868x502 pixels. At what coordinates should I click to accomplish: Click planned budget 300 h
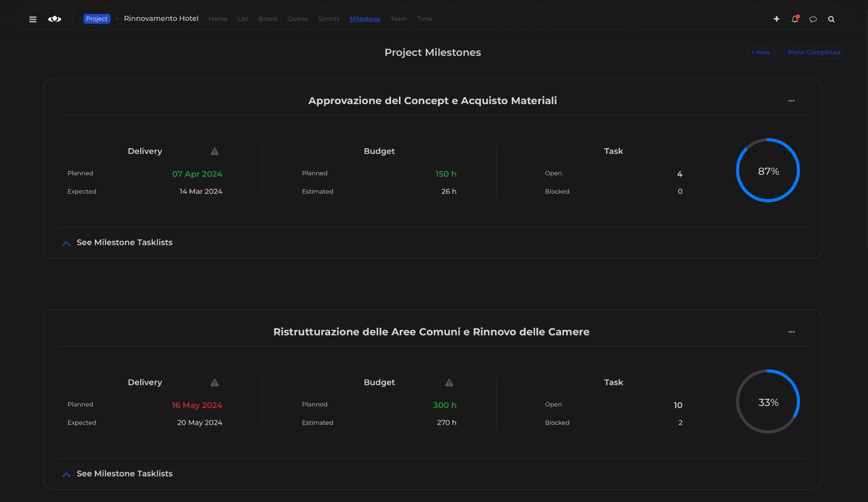coord(445,405)
